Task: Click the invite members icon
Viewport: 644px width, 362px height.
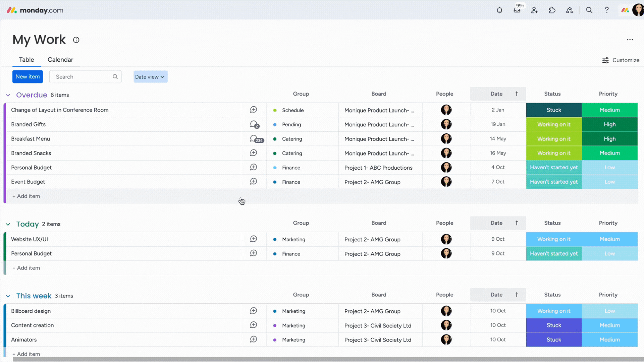Action: tap(534, 10)
